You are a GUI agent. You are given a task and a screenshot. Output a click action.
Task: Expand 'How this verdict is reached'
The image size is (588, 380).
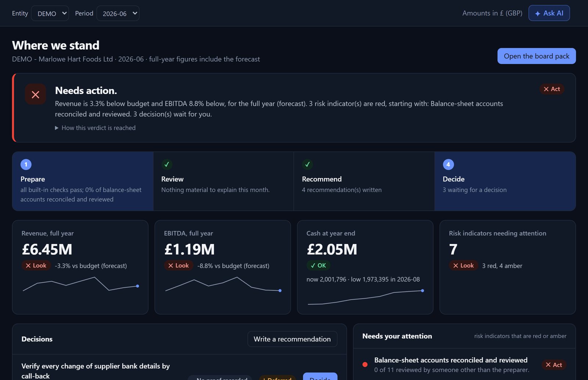(x=95, y=128)
